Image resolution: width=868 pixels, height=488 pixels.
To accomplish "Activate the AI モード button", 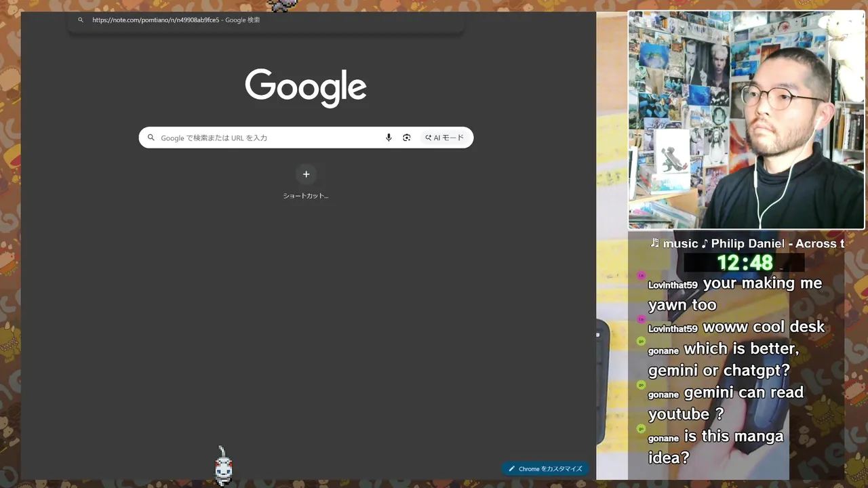I will 445,138.
